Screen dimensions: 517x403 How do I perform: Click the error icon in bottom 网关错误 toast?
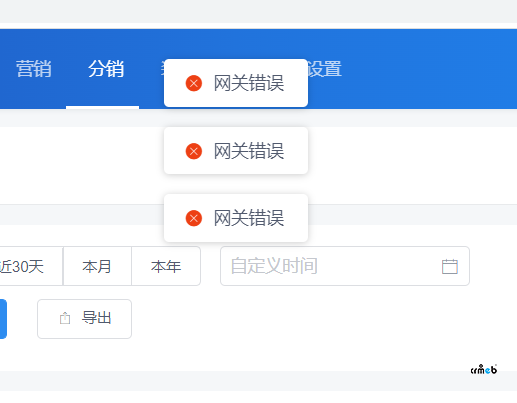[194, 218]
